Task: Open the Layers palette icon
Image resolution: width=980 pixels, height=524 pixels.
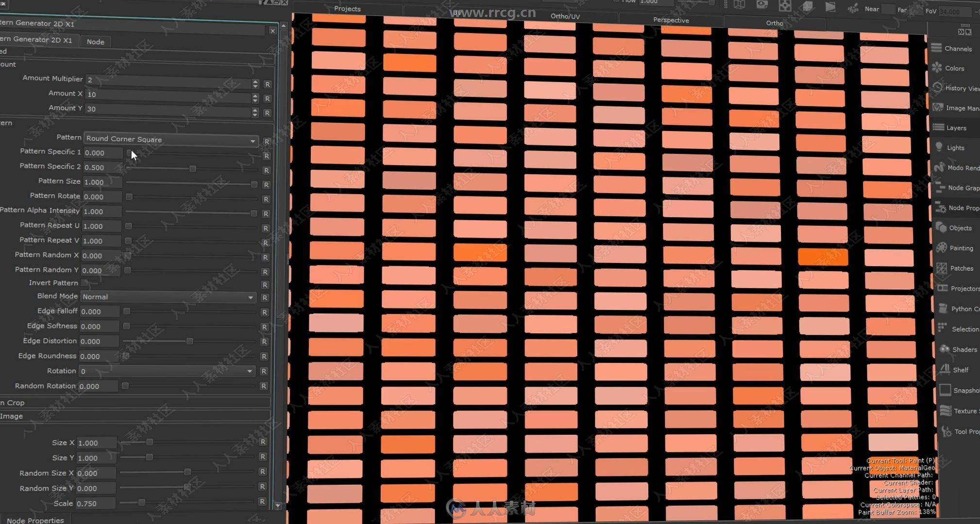Action: [x=939, y=128]
